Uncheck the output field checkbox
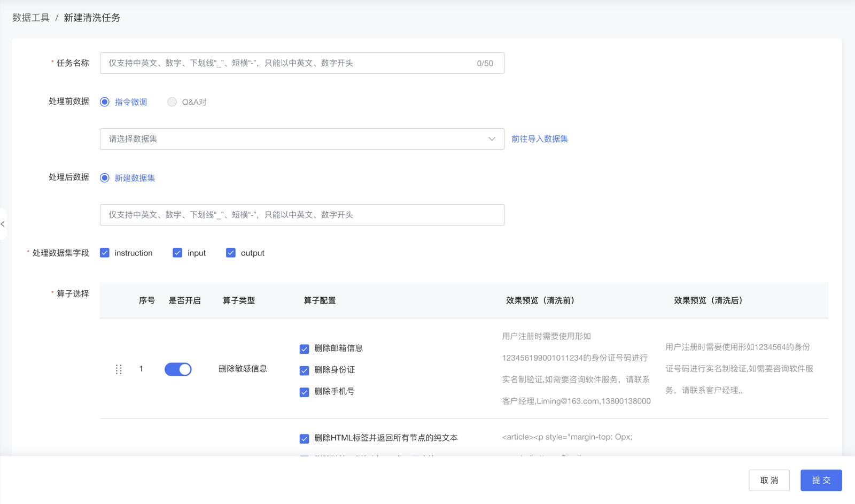The image size is (855, 504). pos(231,253)
